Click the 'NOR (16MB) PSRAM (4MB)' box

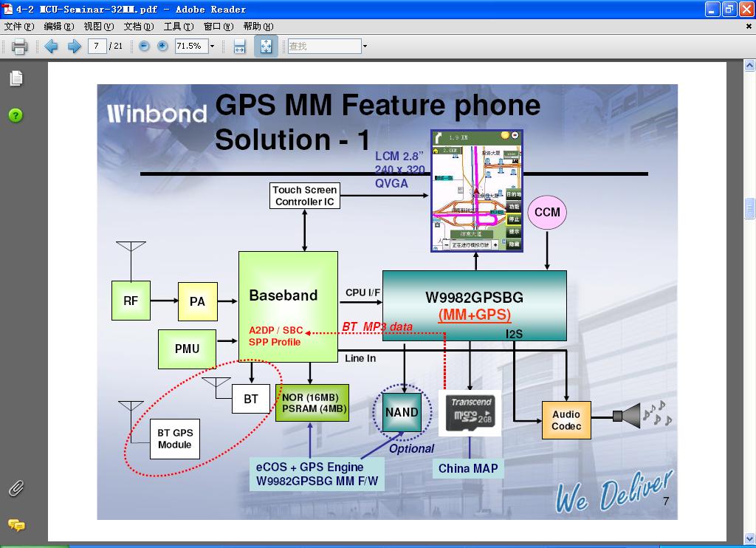point(312,403)
